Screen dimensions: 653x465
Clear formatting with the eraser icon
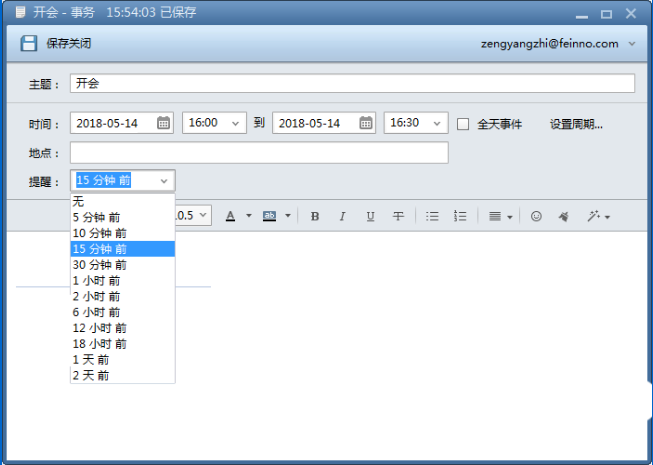pyautogui.click(x=564, y=216)
